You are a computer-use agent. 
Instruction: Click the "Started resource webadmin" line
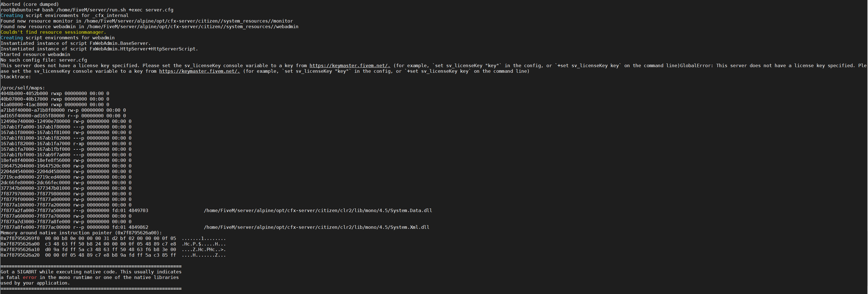[35, 55]
